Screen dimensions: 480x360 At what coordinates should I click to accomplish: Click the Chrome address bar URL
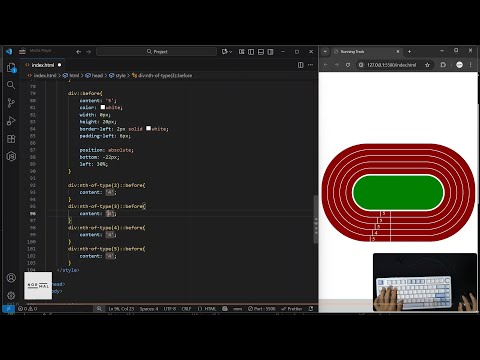(392, 65)
